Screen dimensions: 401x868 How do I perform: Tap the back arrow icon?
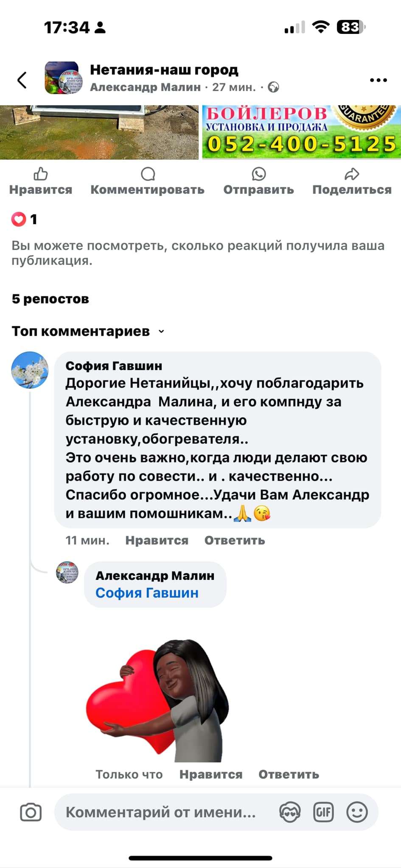(22, 80)
